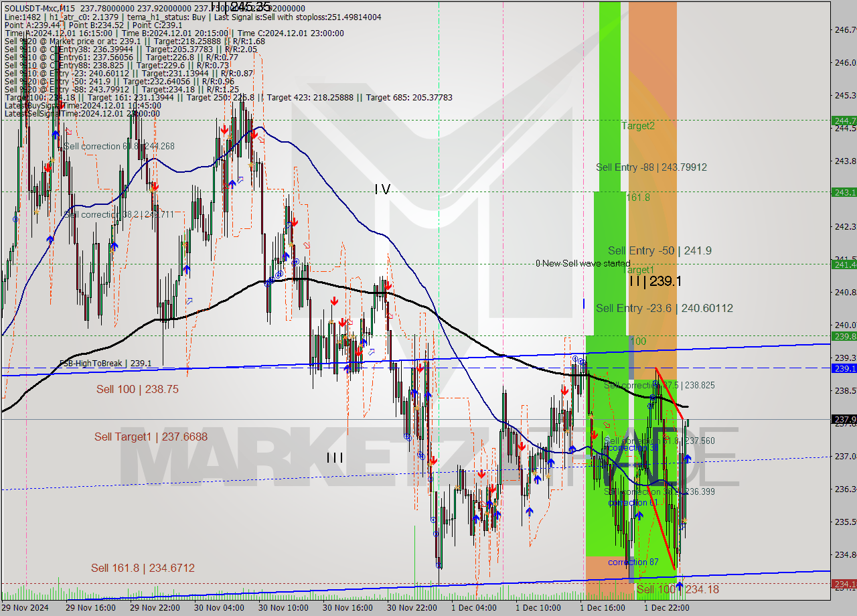Viewport: 857px width, 616px height.
Task: Click the '0 New Sell wave started' text
Action: 582,263
